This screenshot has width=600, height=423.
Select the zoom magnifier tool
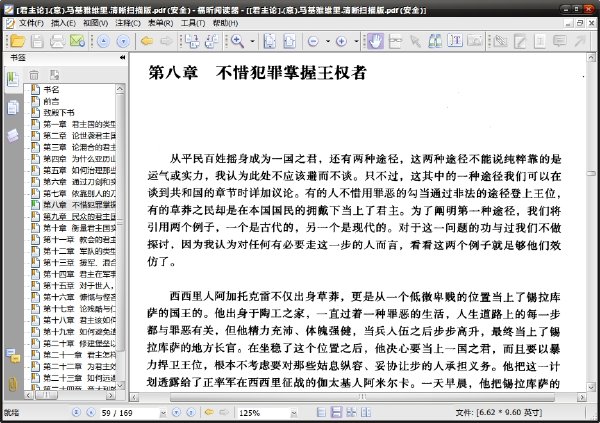pyautogui.click(x=237, y=41)
